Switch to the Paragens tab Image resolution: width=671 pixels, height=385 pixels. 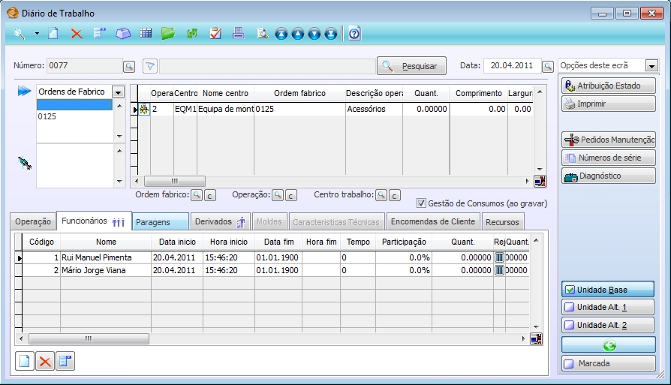coord(160,222)
